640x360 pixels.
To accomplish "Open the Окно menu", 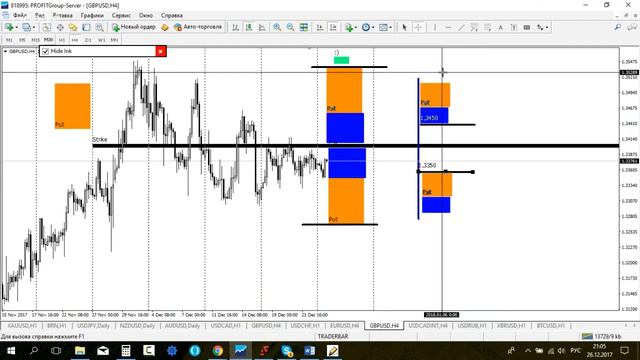I will pos(146,15).
